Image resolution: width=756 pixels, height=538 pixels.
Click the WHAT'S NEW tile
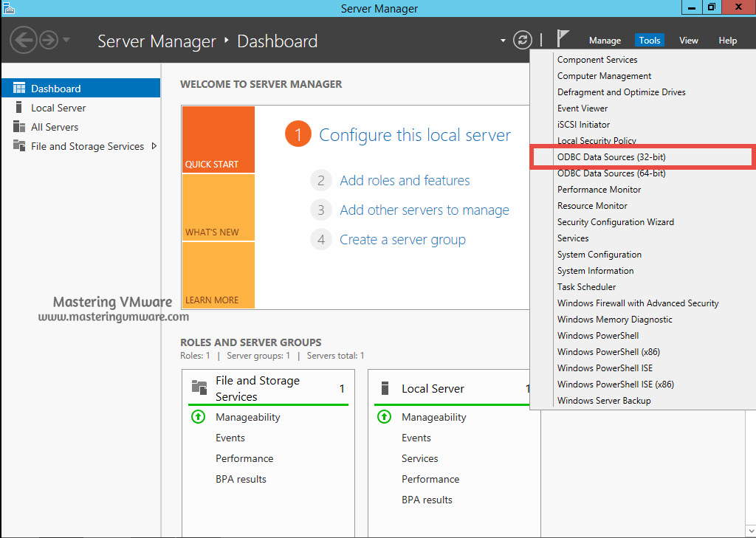219,207
